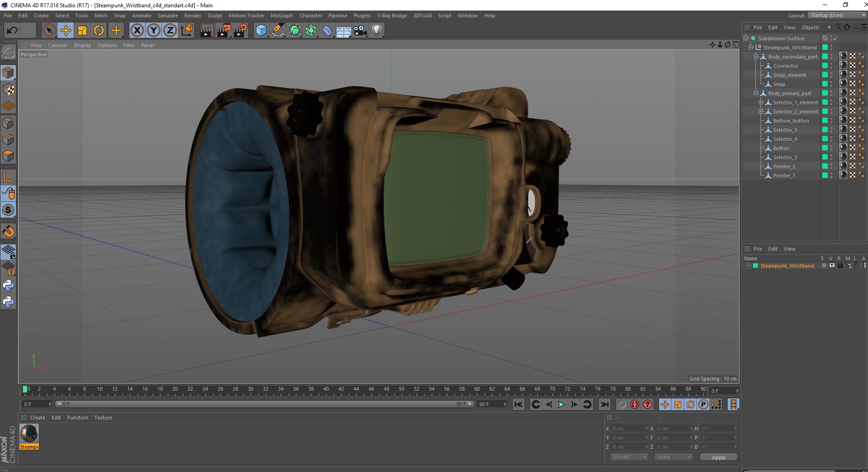Toggle X axis lock
This screenshot has height=472, width=868.
tap(137, 31)
